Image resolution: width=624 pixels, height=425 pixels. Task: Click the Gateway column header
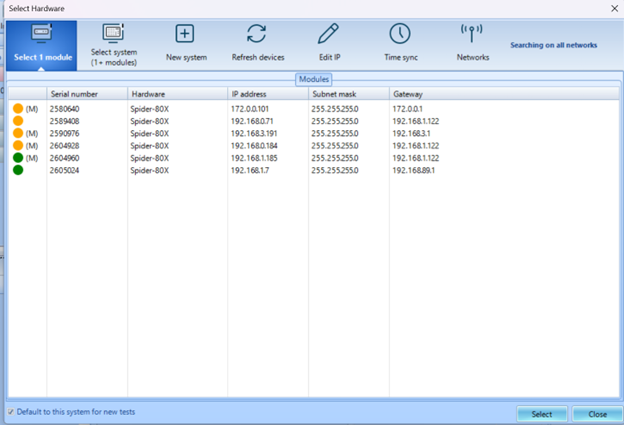pyautogui.click(x=408, y=93)
